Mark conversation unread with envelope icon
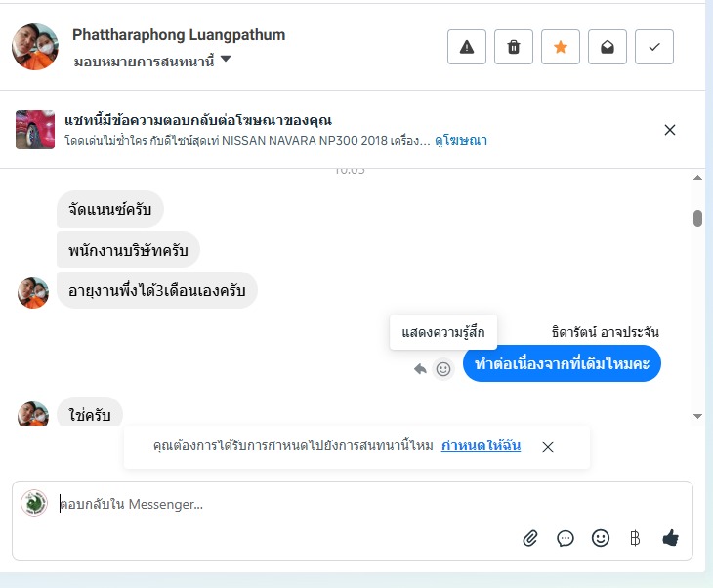 607,48
